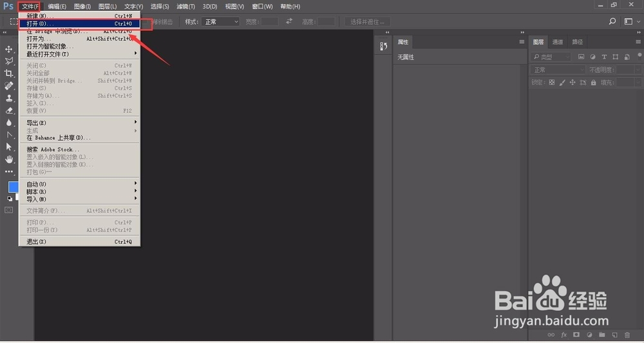
Task: Open the 滤镜(T) menu
Action: 185,6
